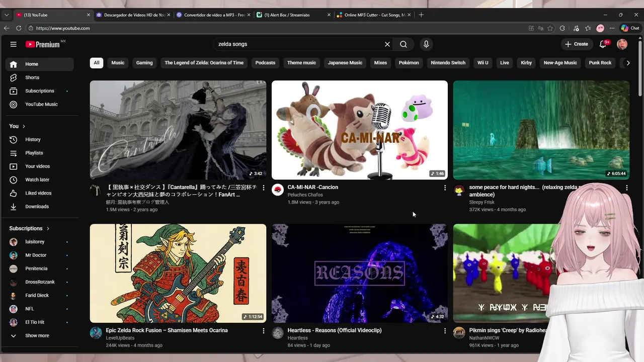
Task: Reload the page with the refresh icon
Action: pos(19,28)
